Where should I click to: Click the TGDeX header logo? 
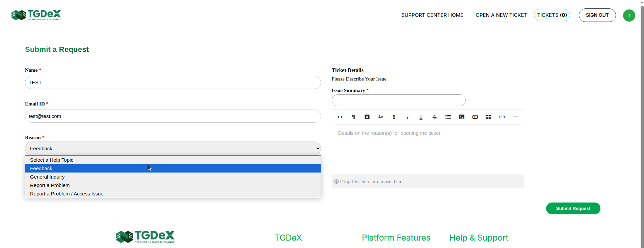coord(36,15)
